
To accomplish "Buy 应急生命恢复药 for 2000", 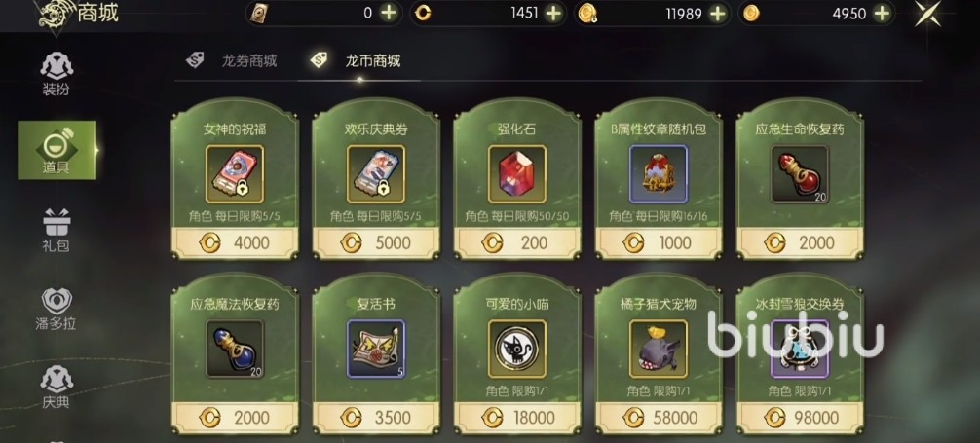I will pos(800,242).
